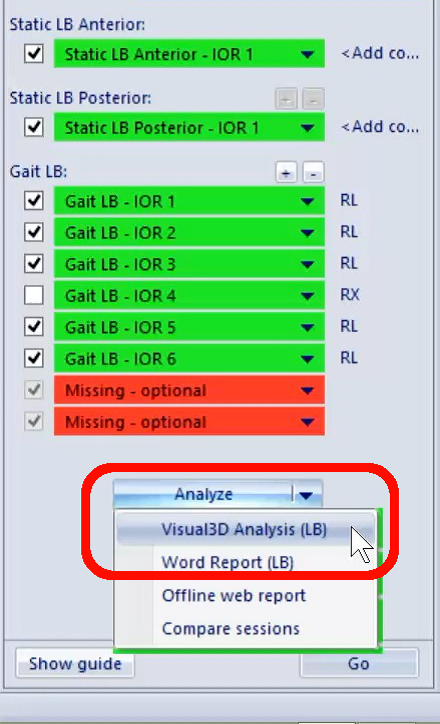Expand the Gait LB - IOR 5 dropdown
This screenshot has height=724, width=440.
[x=307, y=327]
